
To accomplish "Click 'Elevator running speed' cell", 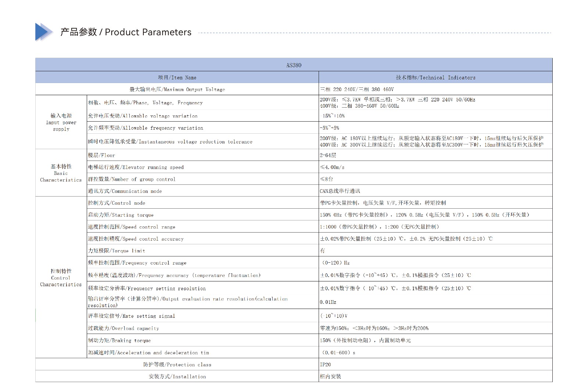I will pyautogui.click(x=203, y=167).
